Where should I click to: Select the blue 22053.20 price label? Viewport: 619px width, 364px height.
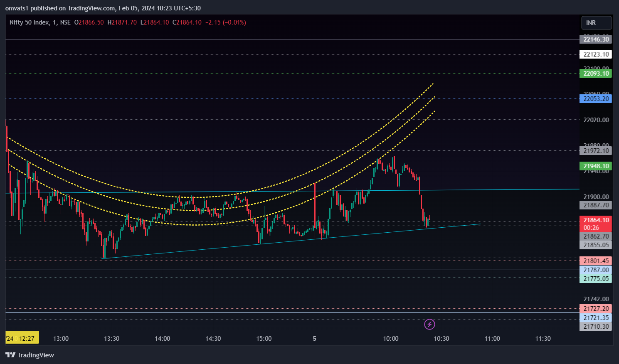tap(596, 99)
